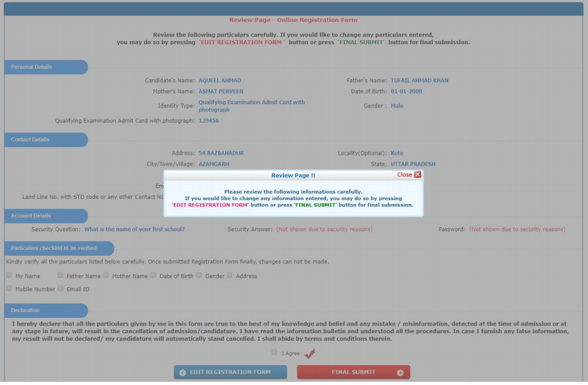
Task: Check the Father Name verification box
Action: coord(60,276)
